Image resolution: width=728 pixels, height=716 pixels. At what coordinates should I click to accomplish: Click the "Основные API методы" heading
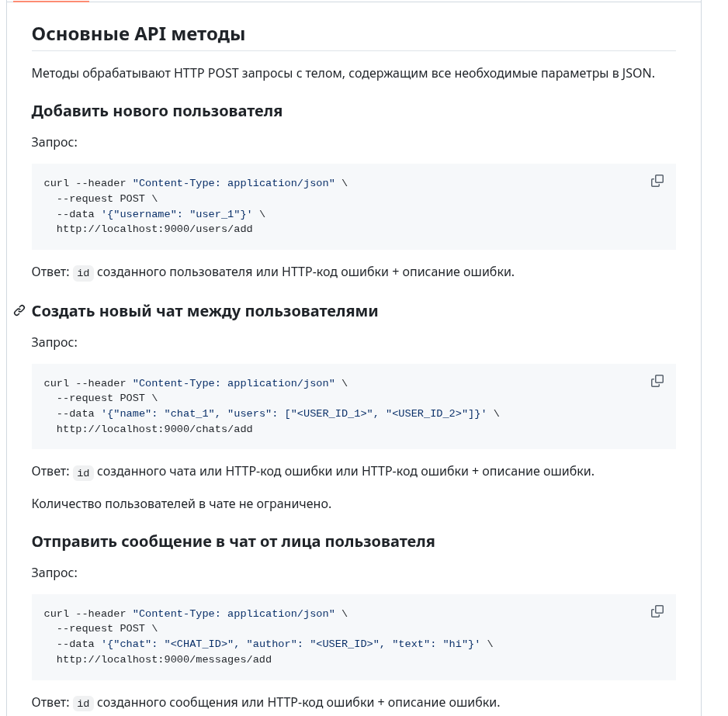pyautogui.click(x=138, y=34)
